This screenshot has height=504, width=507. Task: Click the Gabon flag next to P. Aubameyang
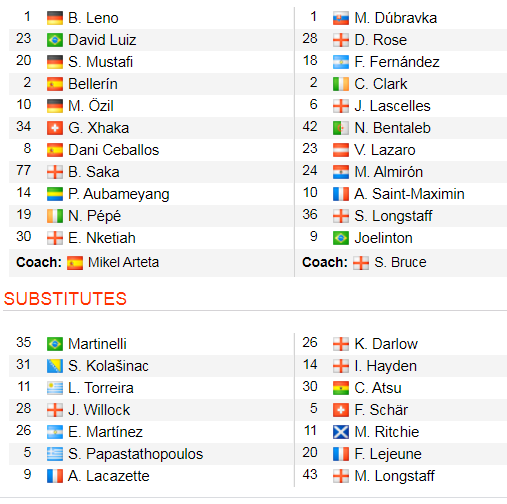55,194
